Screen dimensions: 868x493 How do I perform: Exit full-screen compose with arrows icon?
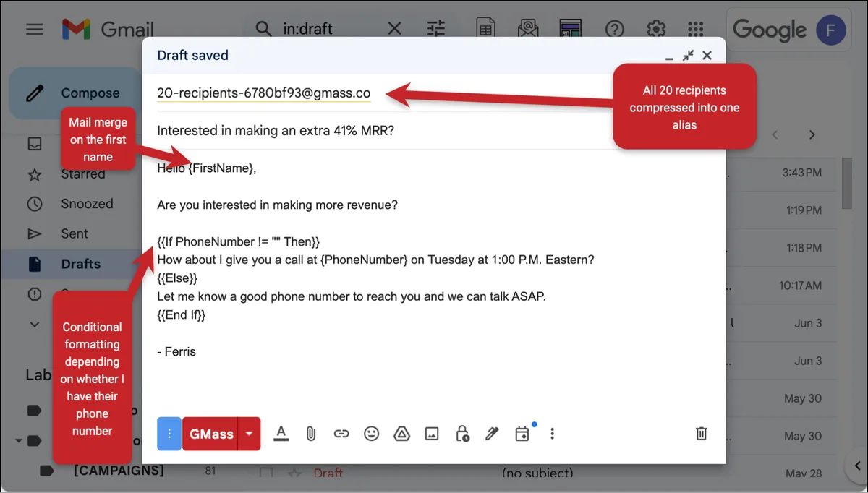coord(688,55)
